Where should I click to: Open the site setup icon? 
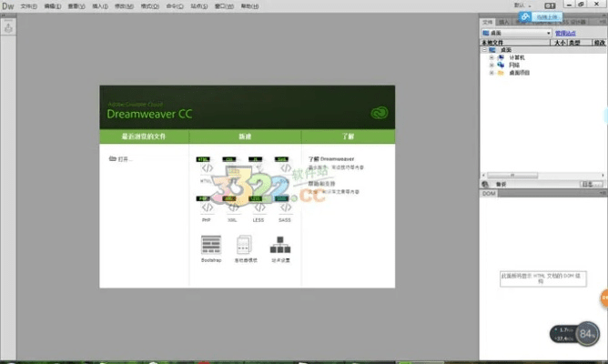point(279,245)
